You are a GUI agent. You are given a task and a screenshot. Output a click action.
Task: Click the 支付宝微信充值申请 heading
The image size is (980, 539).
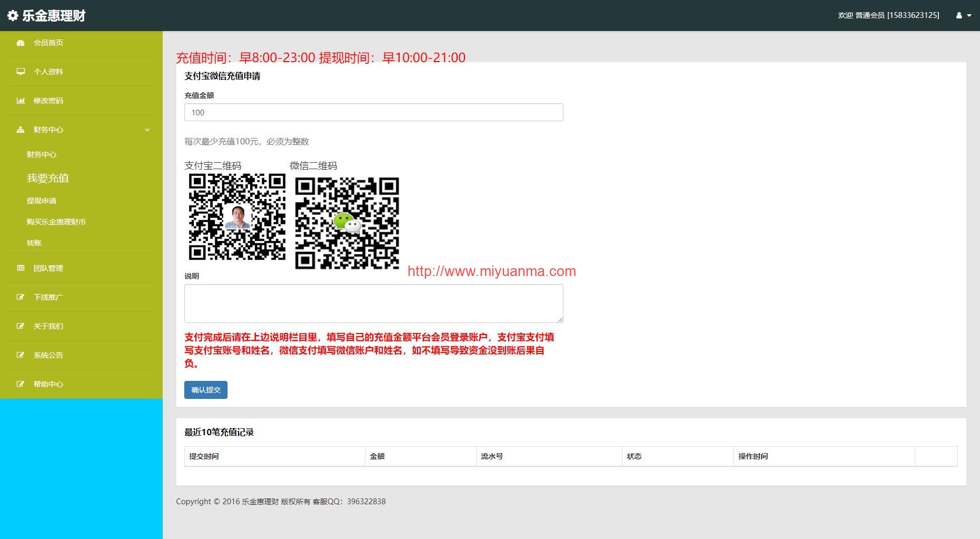(222, 76)
